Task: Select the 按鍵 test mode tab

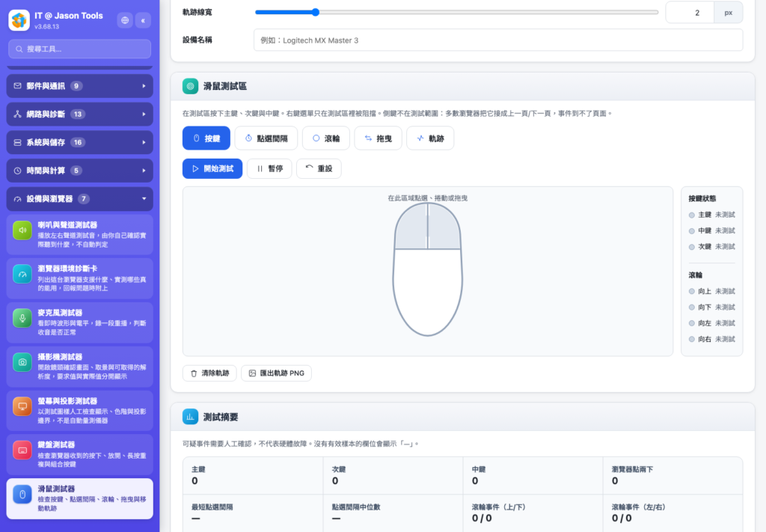Action: (x=206, y=138)
